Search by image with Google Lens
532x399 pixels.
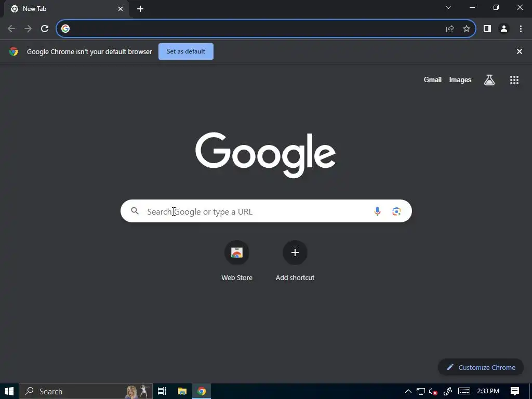396,211
